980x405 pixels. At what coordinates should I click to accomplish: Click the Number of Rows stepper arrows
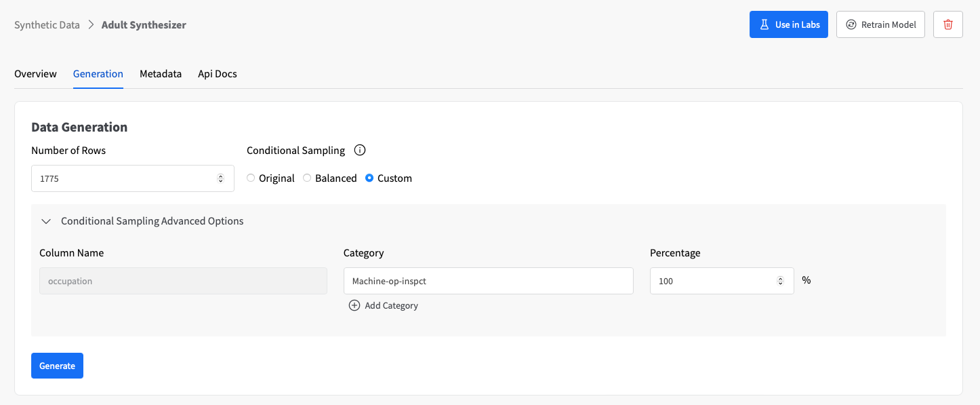[220, 178]
